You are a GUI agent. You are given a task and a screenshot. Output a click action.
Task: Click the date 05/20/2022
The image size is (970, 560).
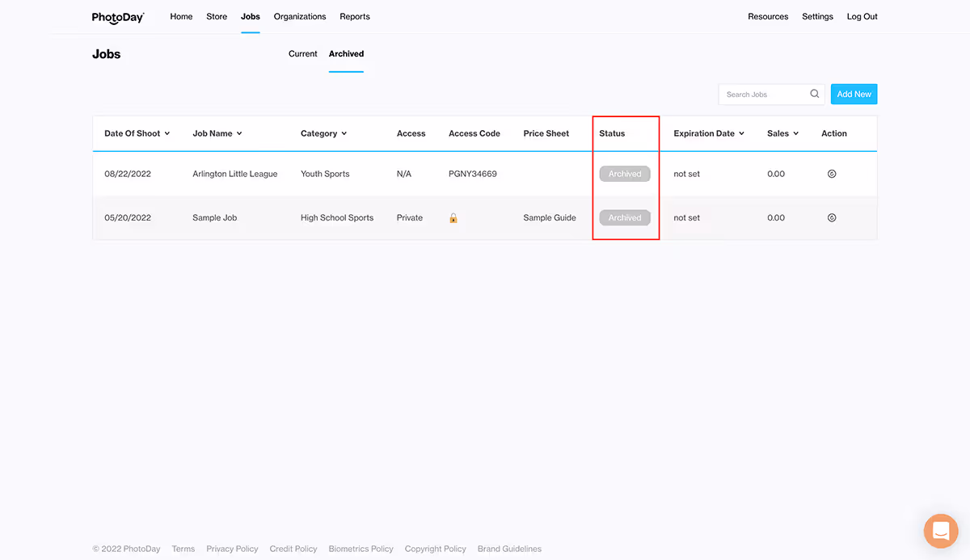[x=128, y=217]
